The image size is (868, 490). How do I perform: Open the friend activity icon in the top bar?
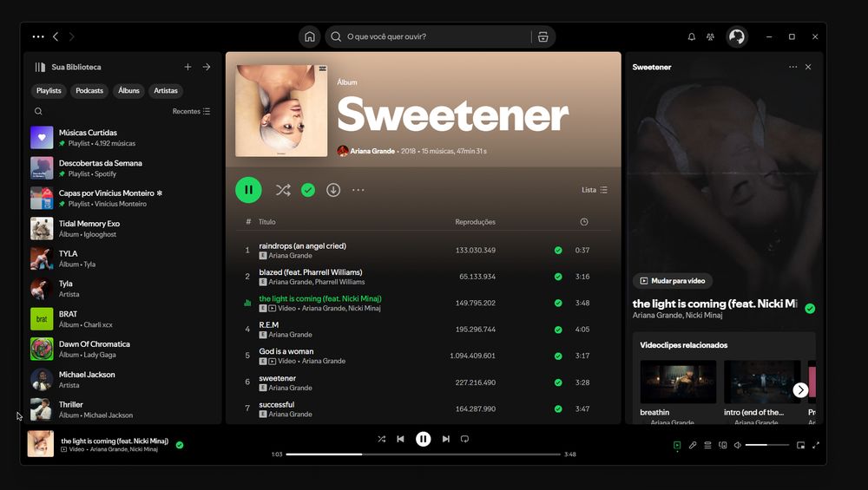click(710, 36)
